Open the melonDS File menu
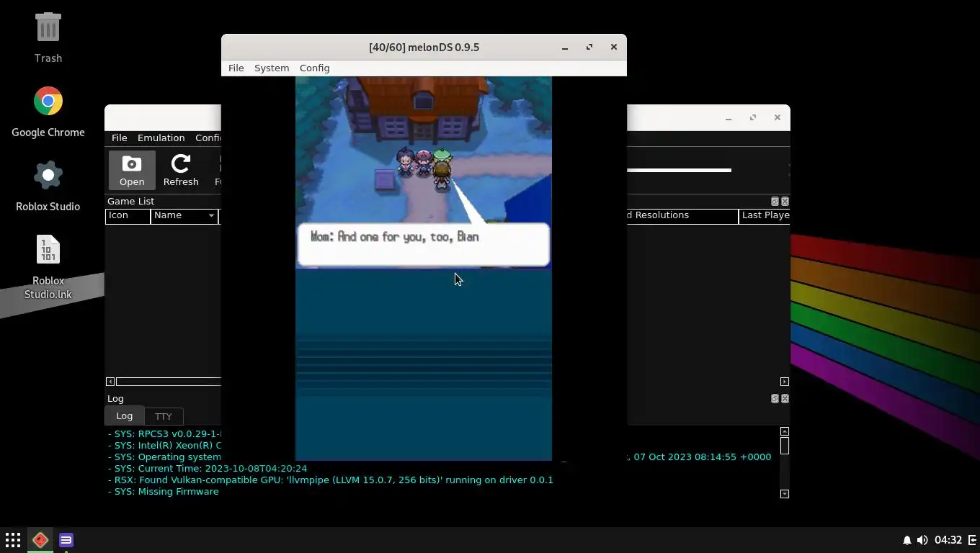Image resolution: width=980 pixels, height=553 pixels. tap(236, 68)
